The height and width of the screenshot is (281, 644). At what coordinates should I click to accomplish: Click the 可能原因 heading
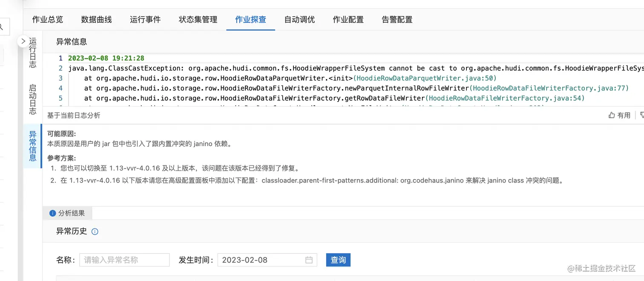[61, 133]
